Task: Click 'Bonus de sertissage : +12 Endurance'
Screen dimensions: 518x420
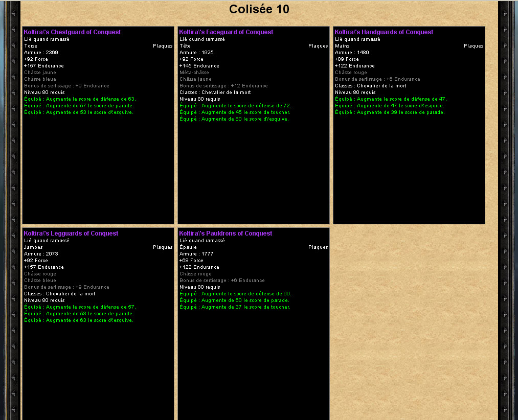Action: coord(223,85)
